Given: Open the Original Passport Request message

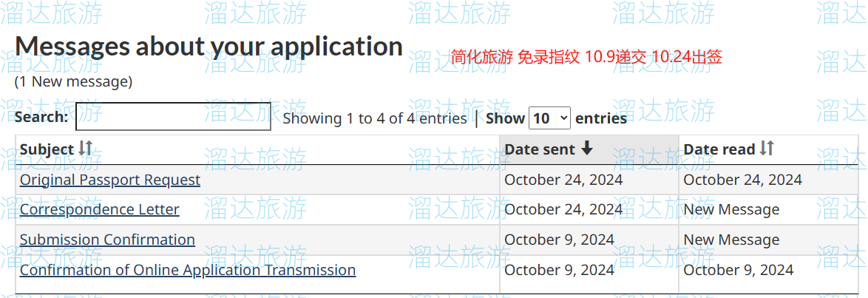Looking at the screenshot, I should (110, 180).
